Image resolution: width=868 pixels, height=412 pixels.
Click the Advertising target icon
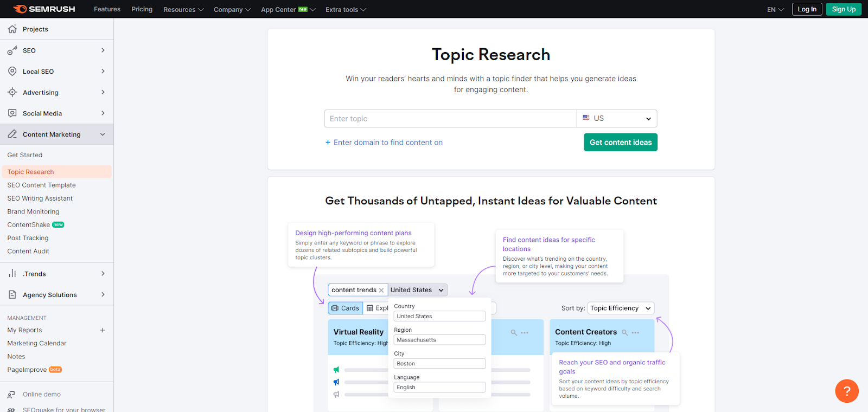pos(12,92)
